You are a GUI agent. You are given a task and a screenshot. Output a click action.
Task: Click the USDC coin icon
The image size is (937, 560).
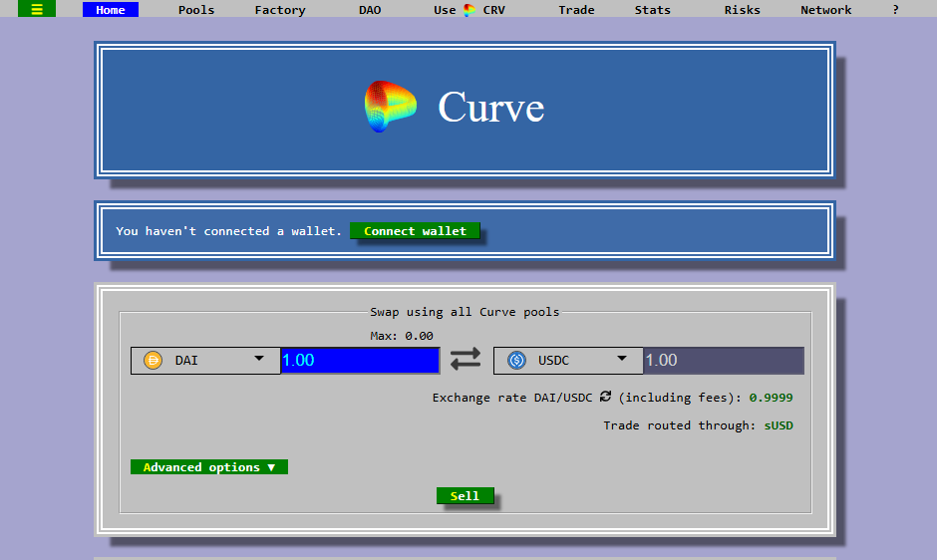(516, 361)
